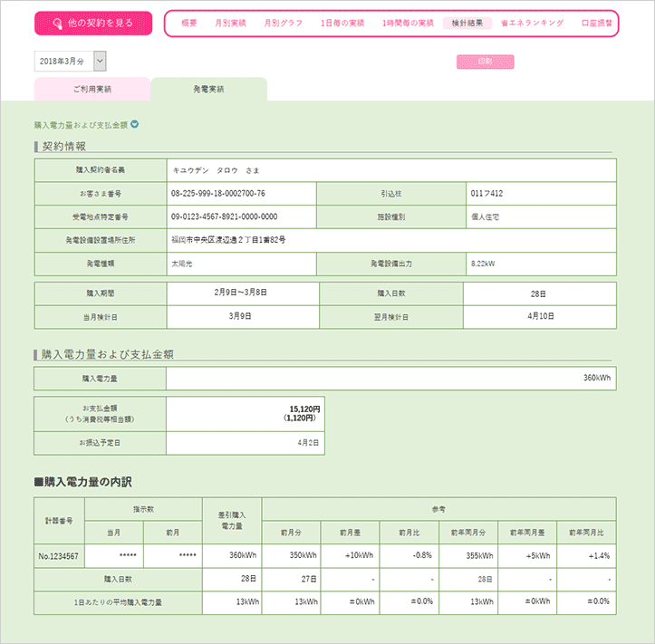Viewport: 655px width, 644px height.
Task: Click the payment amount 15,120円
Action: tap(305, 409)
